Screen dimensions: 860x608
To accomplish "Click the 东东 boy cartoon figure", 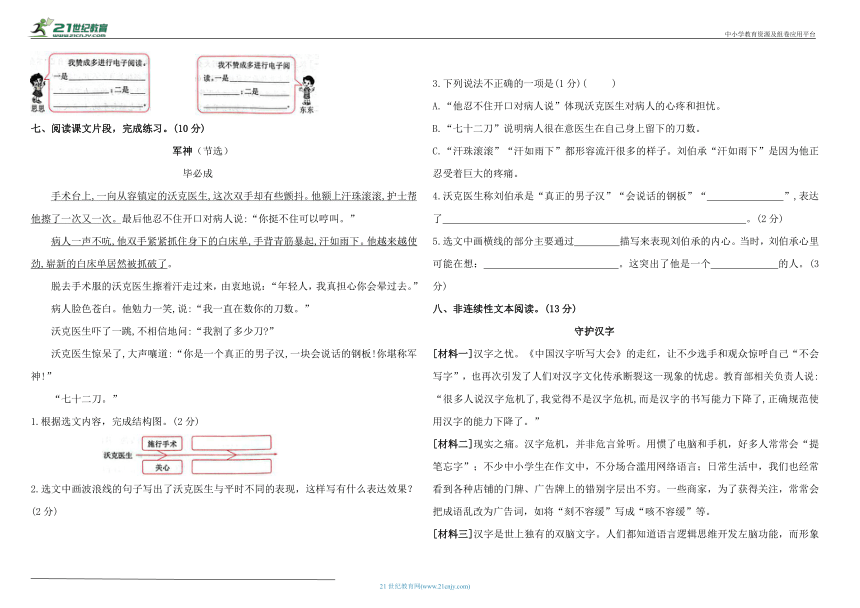I will point(307,91).
